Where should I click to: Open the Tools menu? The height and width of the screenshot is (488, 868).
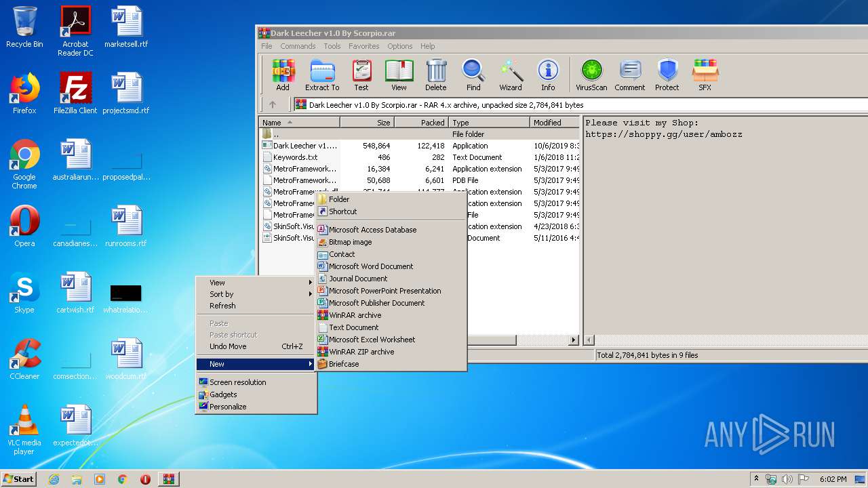(x=332, y=46)
